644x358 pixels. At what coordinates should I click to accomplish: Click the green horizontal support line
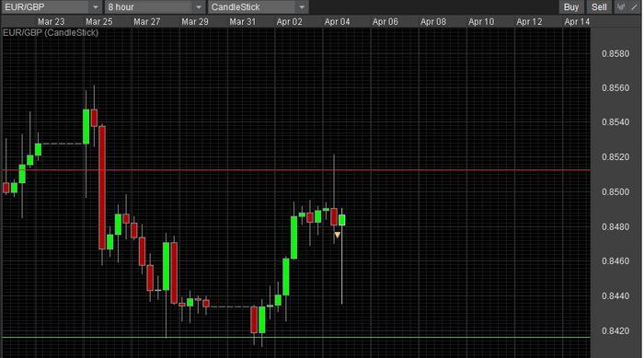pos(295,338)
